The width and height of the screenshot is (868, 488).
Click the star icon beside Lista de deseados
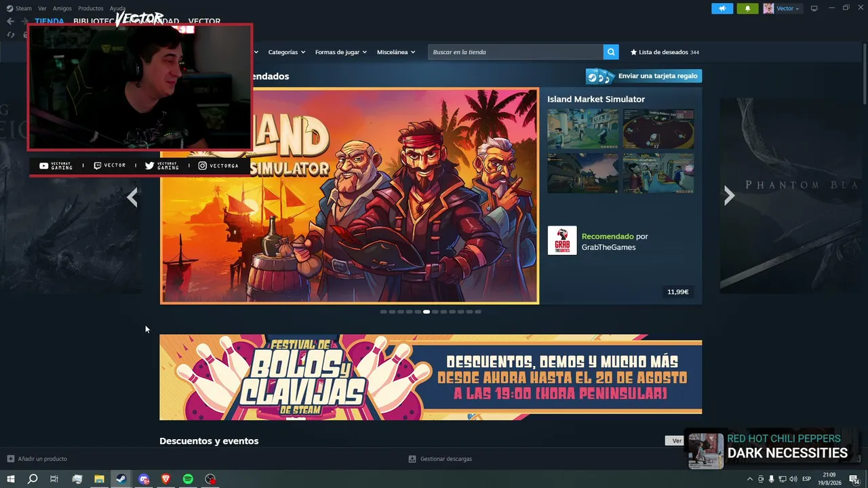pos(634,52)
